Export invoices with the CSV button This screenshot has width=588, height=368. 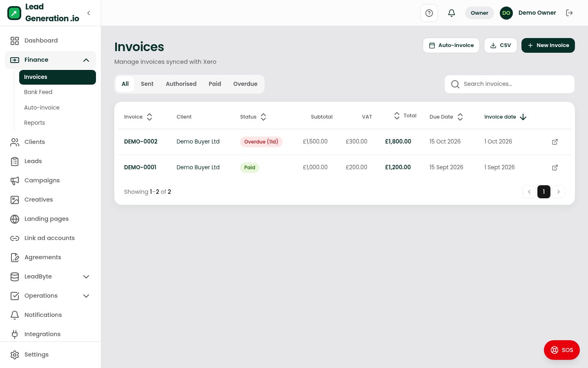click(x=501, y=45)
